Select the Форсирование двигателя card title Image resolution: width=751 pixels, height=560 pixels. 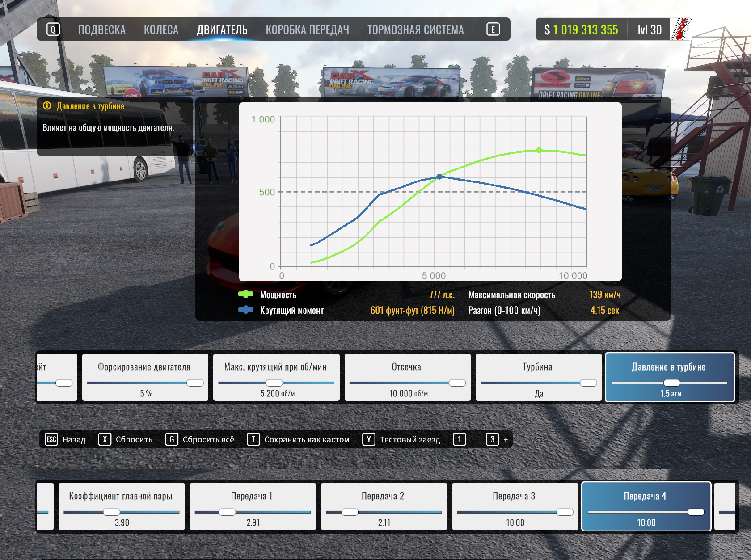point(144,367)
